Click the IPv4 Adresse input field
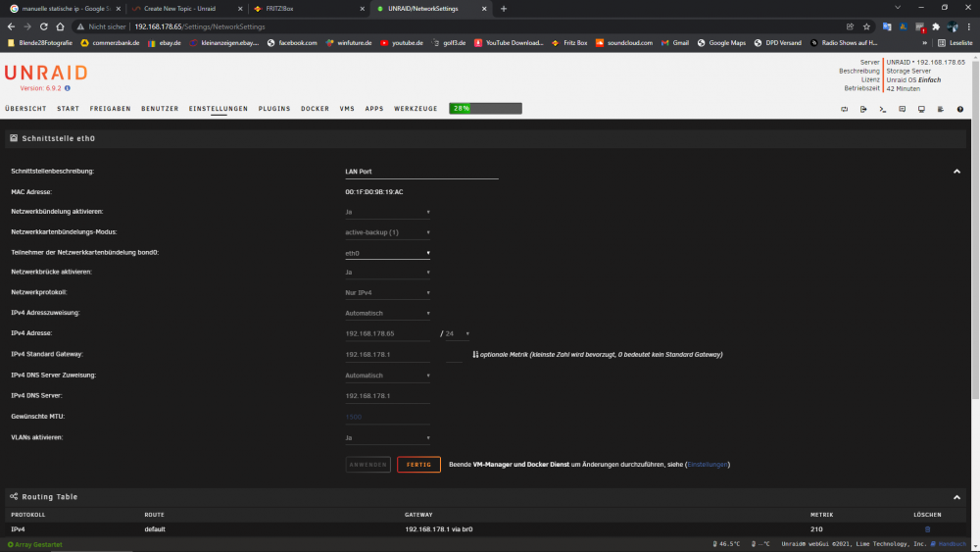The image size is (980, 552). tap(387, 333)
